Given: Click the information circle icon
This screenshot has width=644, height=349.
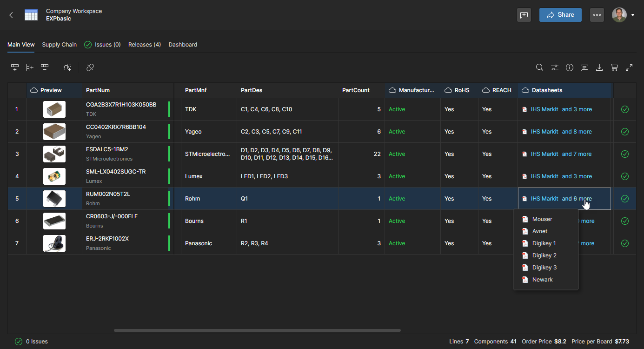Looking at the screenshot, I should point(570,67).
